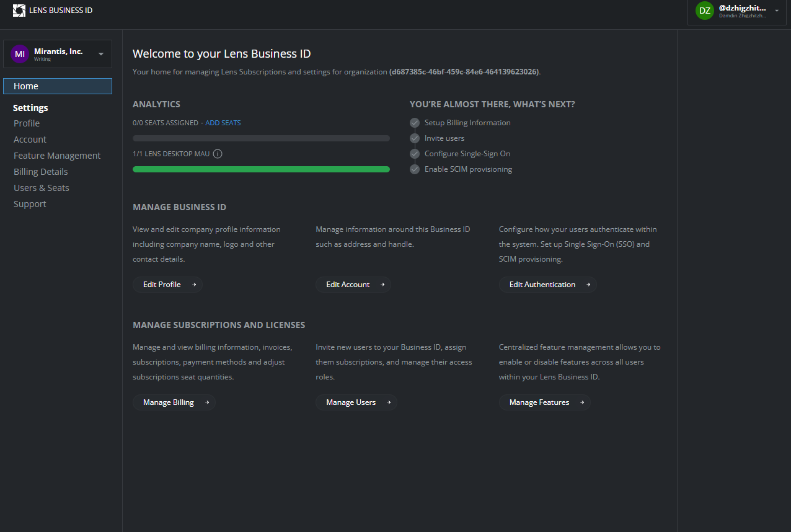Click the MI organization avatar
Screen dimensions: 791x532
[x=20, y=54]
